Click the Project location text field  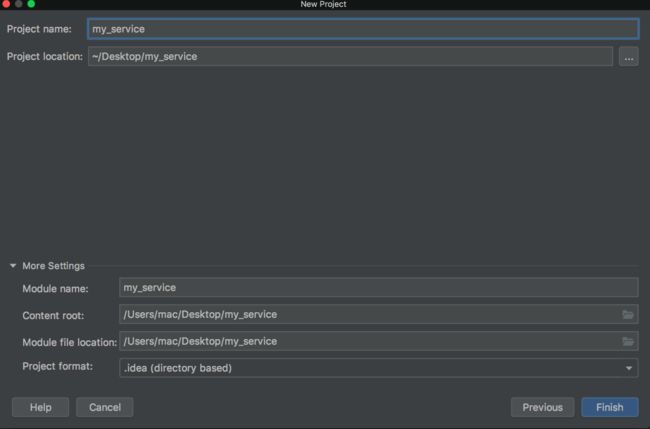pos(350,56)
